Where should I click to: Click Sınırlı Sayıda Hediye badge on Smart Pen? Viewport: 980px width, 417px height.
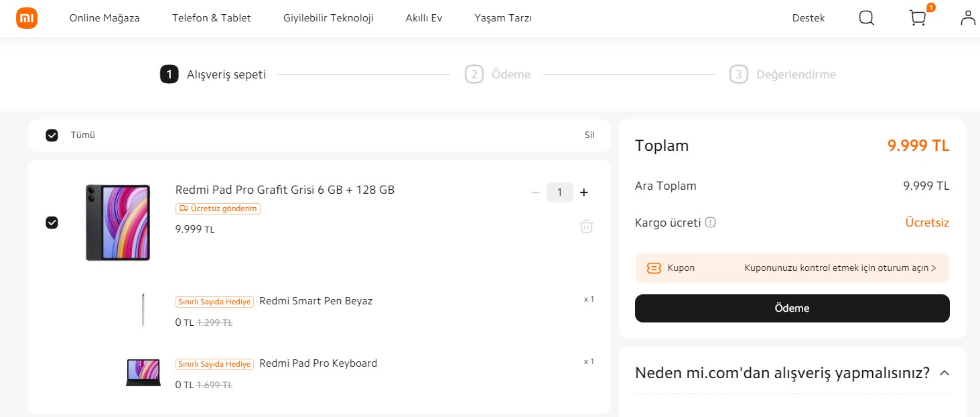(214, 302)
